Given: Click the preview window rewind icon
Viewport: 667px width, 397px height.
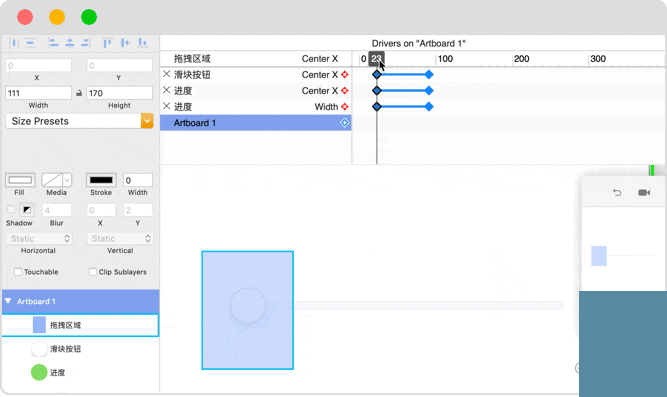Looking at the screenshot, I should click(x=617, y=193).
